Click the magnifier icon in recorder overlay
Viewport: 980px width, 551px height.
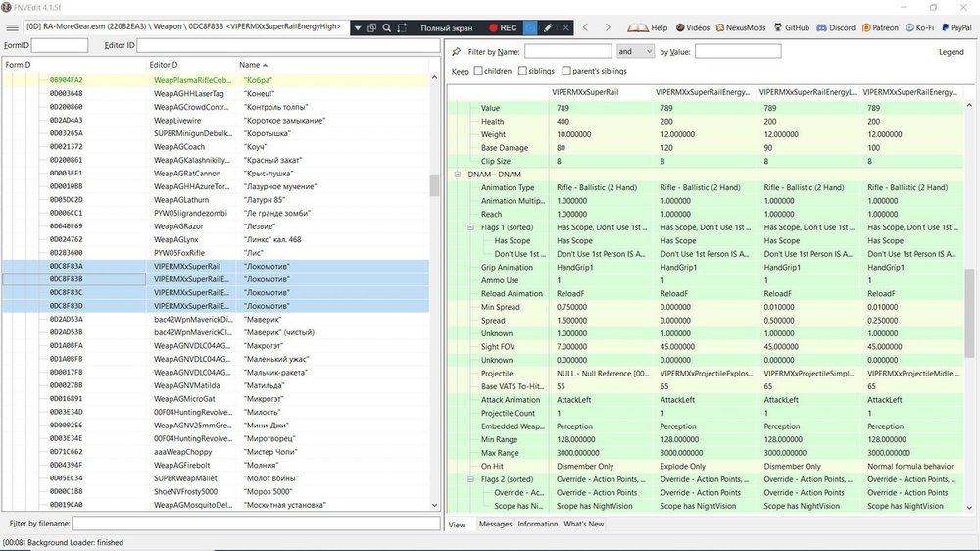(x=387, y=28)
